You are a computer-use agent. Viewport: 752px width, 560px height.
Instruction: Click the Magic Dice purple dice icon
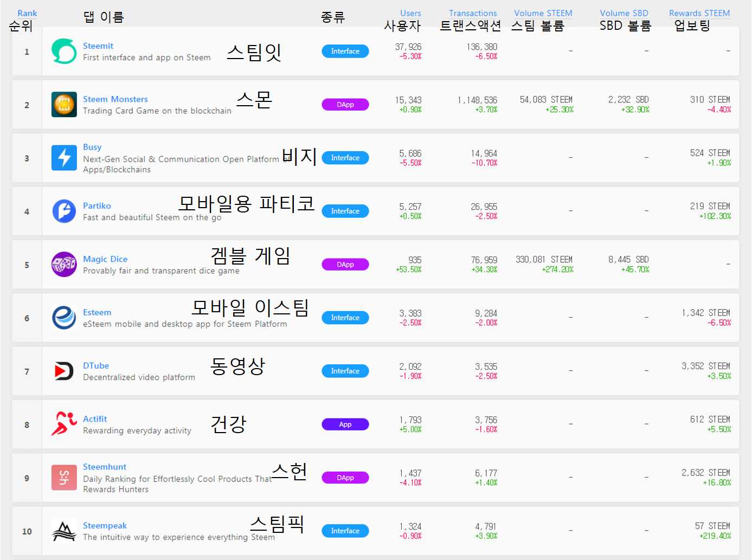(64, 265)
